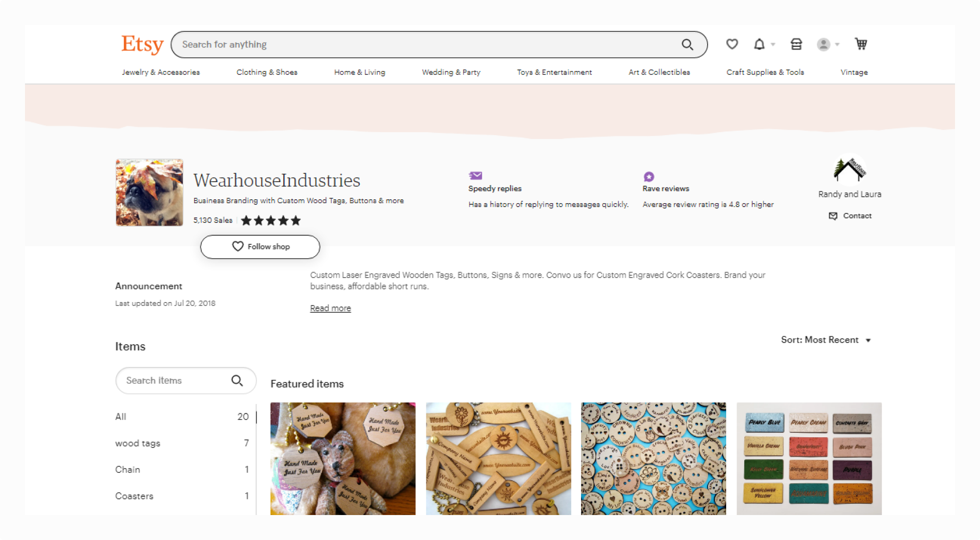Click the WearhouseIndustries pug shop avatar
Screen dimensions: 980x540
149,192
